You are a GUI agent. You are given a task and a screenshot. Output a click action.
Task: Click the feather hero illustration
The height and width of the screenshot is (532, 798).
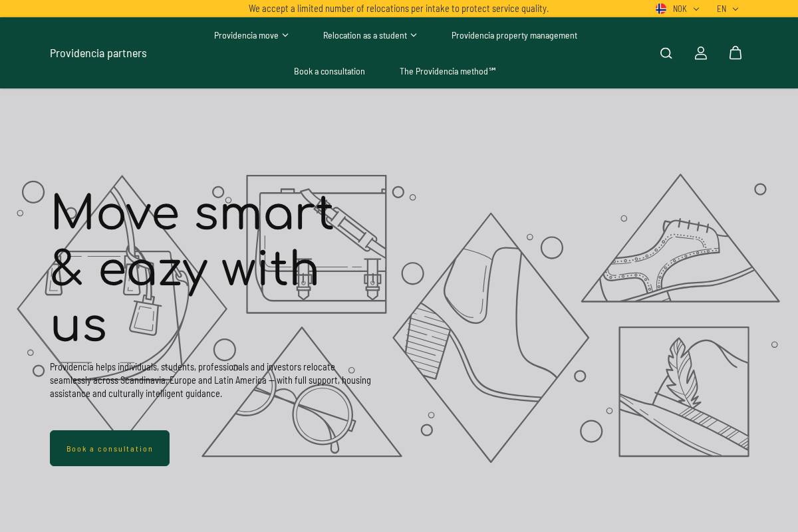coord(684,392)
